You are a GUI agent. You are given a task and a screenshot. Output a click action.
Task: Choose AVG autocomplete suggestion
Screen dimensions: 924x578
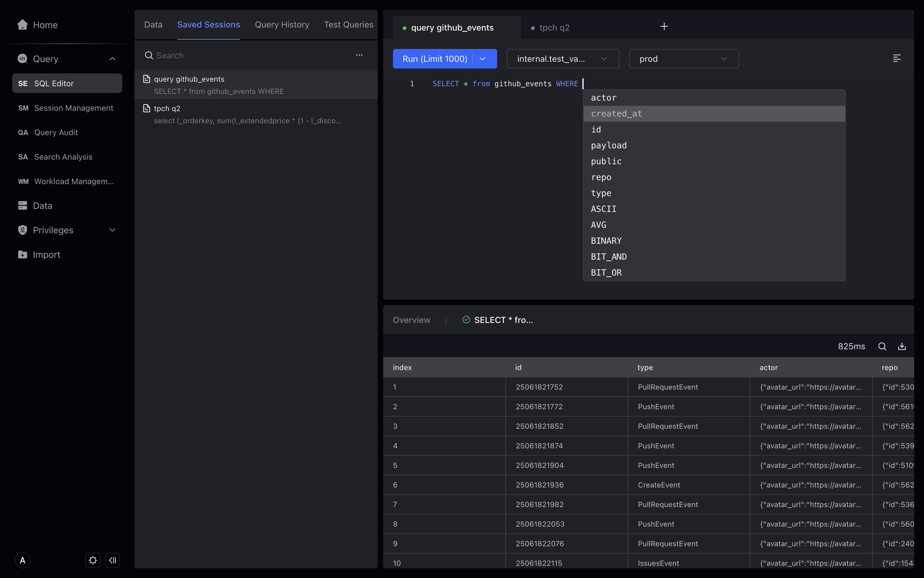pos(714,225)
